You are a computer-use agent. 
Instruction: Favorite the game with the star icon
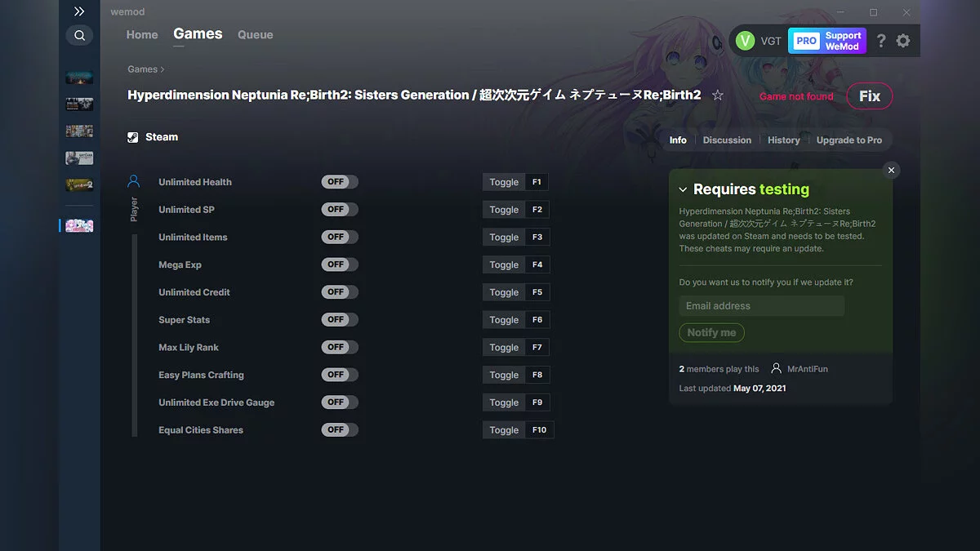[718, 96]
